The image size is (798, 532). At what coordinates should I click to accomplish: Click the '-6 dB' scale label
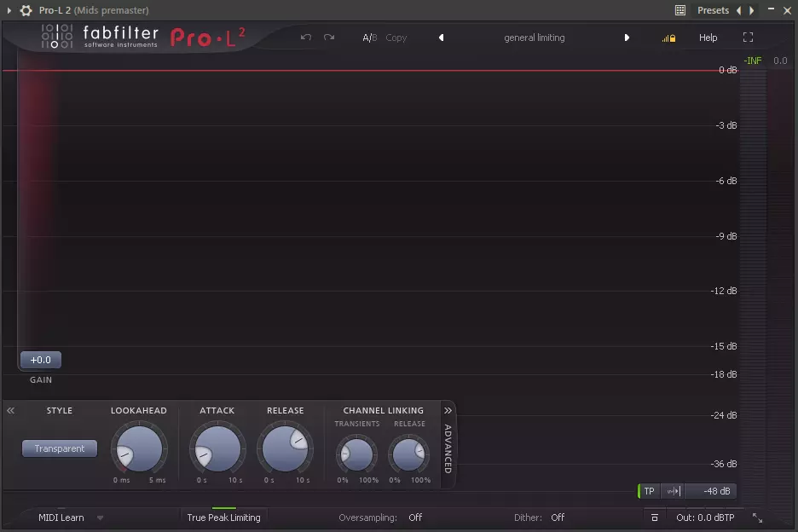(726, 181)
